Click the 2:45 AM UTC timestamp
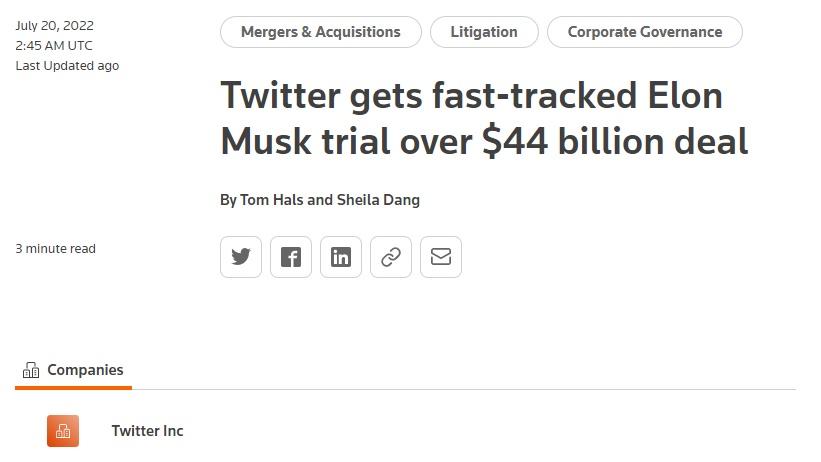This screenshot has height=462, width=821. pyautogui.click(x=54, y=46)
